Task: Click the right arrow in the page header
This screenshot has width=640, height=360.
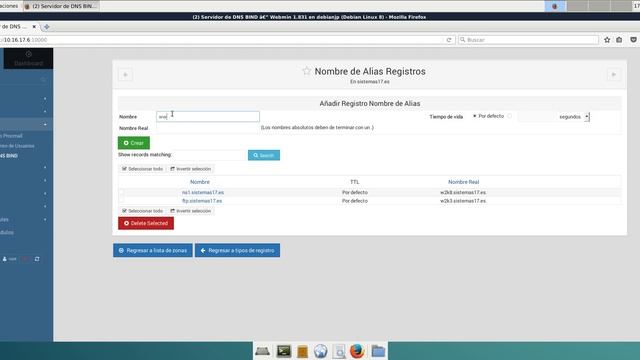Action: [x=613, y=75]
